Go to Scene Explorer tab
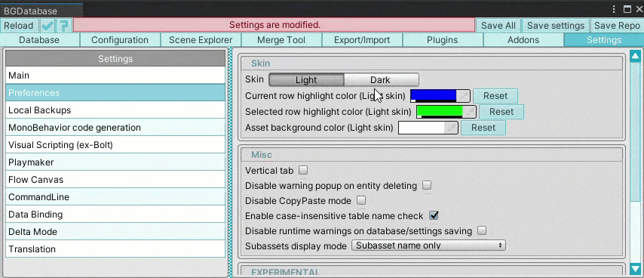The image size is (644, 278). point(201,40)
